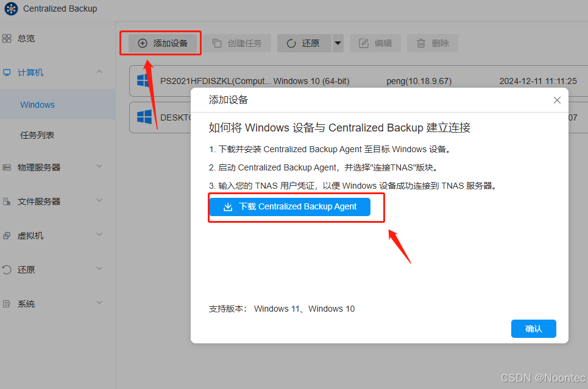This screenshot has width=588, height=389.
Task: Click the 总览 grid icon in sidebar
Action: tap(7, 38)
